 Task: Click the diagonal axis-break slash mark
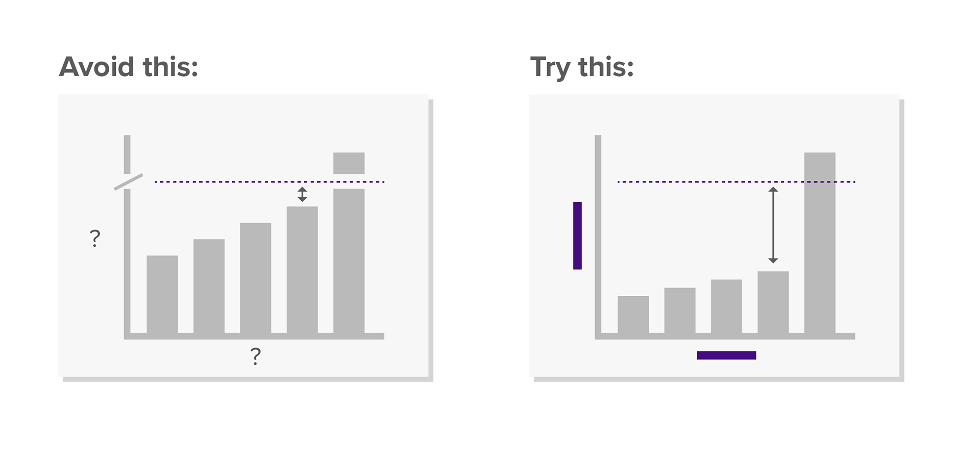(128, 182)
